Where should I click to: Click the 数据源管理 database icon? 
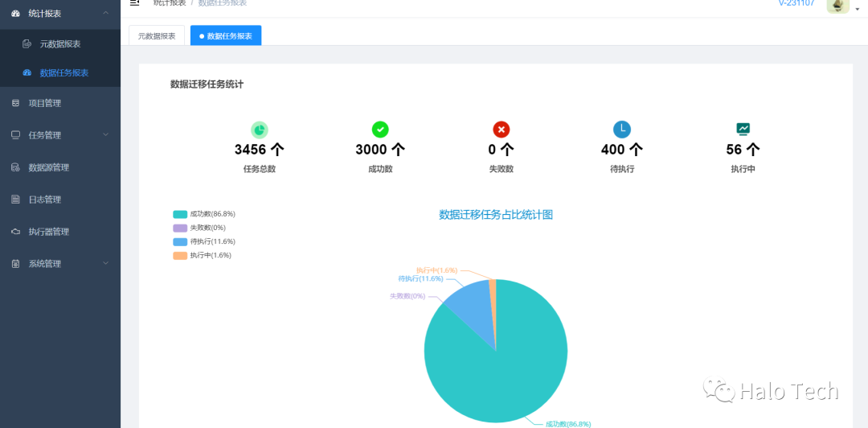tap(15, 167)
